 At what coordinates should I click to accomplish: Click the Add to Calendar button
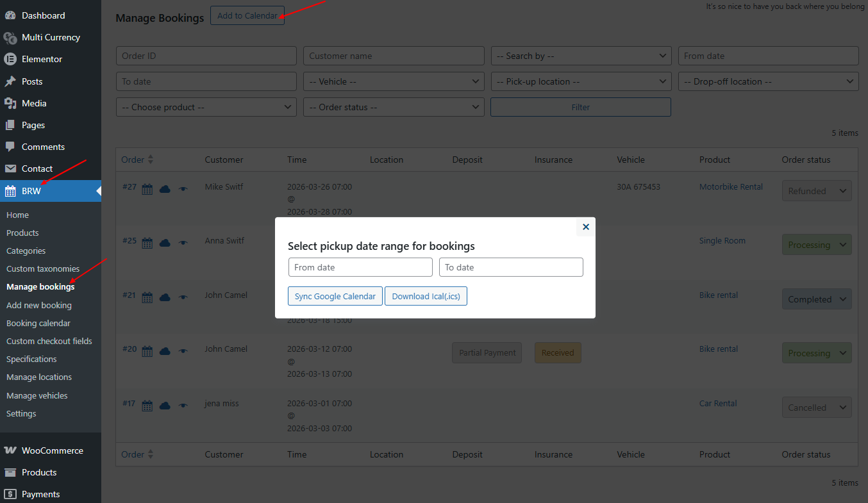point(247,16)
